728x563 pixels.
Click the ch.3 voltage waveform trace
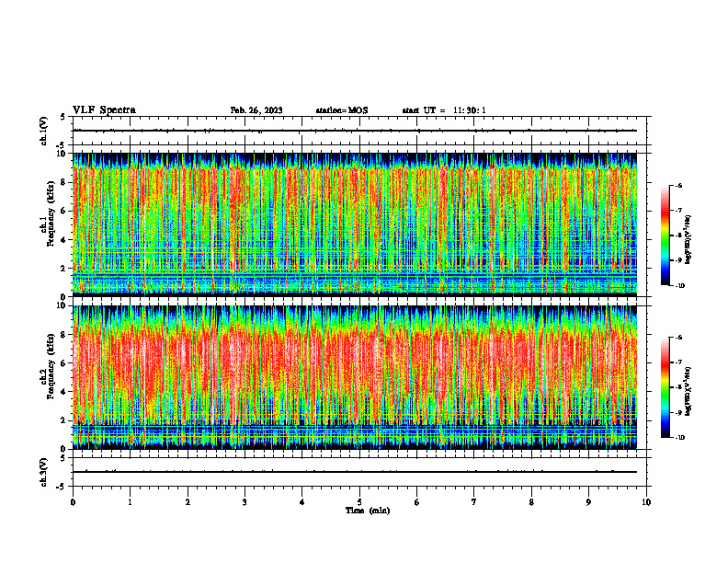click(x=354, y=472)
